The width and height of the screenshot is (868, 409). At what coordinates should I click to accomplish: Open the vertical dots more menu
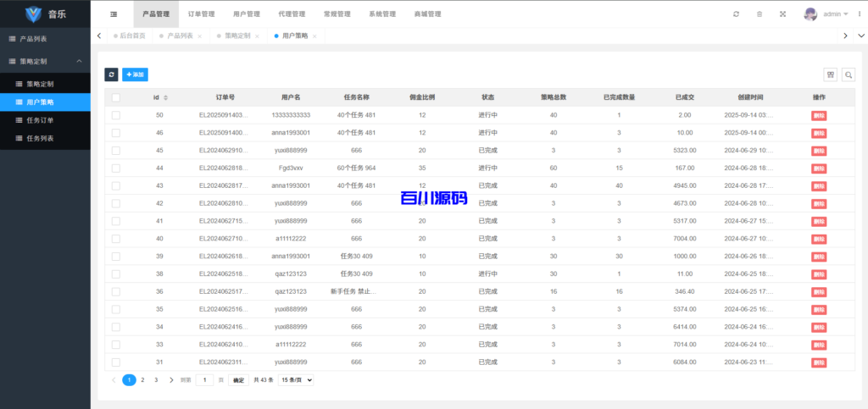[860, 14]
